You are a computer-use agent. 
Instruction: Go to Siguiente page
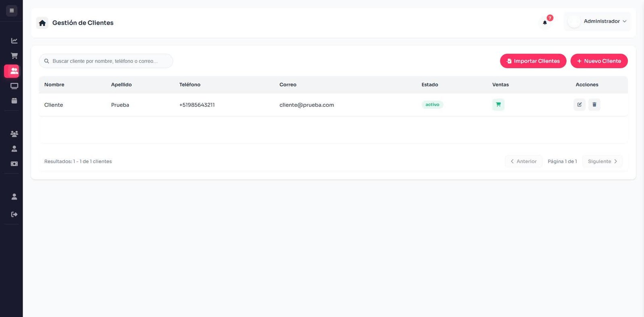[602, 161]
